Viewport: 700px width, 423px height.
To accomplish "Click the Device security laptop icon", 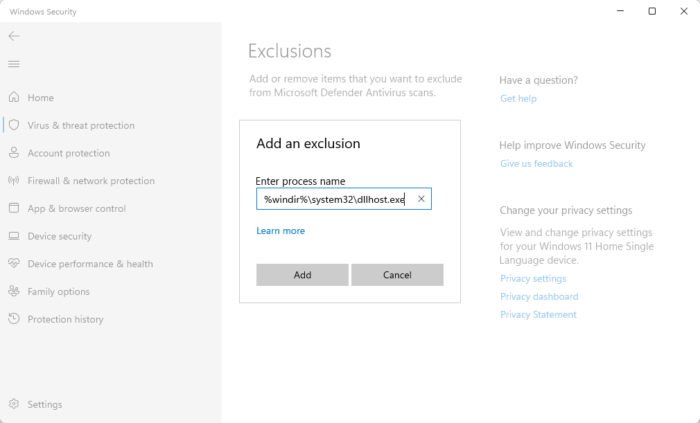I will tap(14, 236).
